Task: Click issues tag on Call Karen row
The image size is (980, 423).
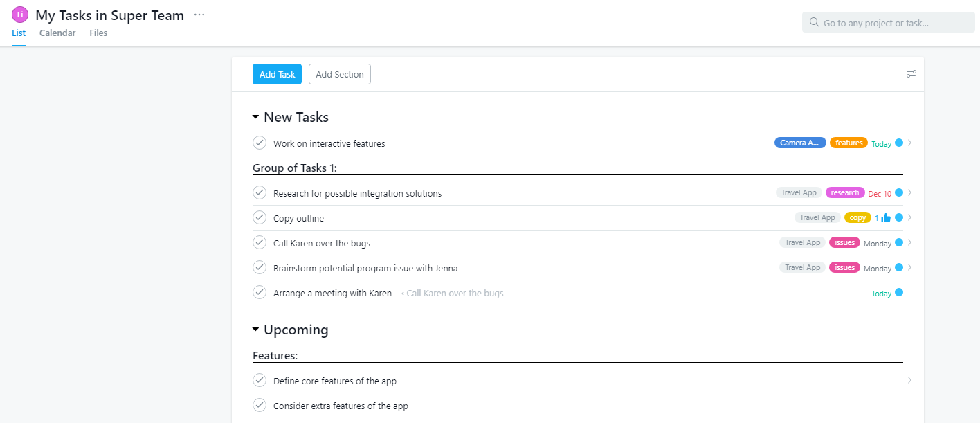Action: tap(845, 242)
